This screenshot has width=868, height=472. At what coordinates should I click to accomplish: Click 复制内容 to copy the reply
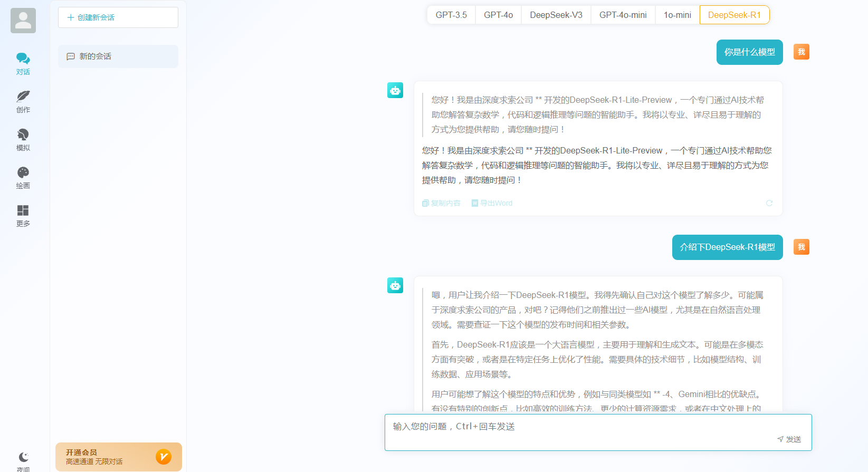pyautogui.click(x=441, y=203)
